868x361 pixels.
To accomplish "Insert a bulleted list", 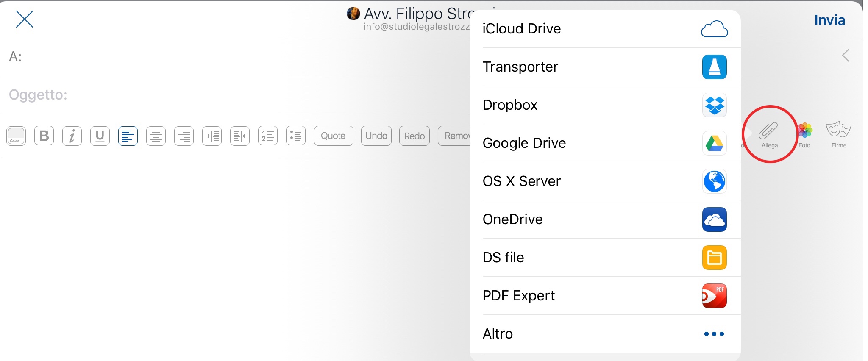I will click(296, 136).
